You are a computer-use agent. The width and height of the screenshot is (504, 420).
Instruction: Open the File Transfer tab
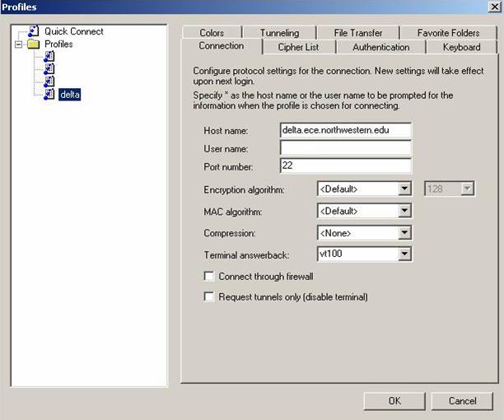tap(358, 33)
